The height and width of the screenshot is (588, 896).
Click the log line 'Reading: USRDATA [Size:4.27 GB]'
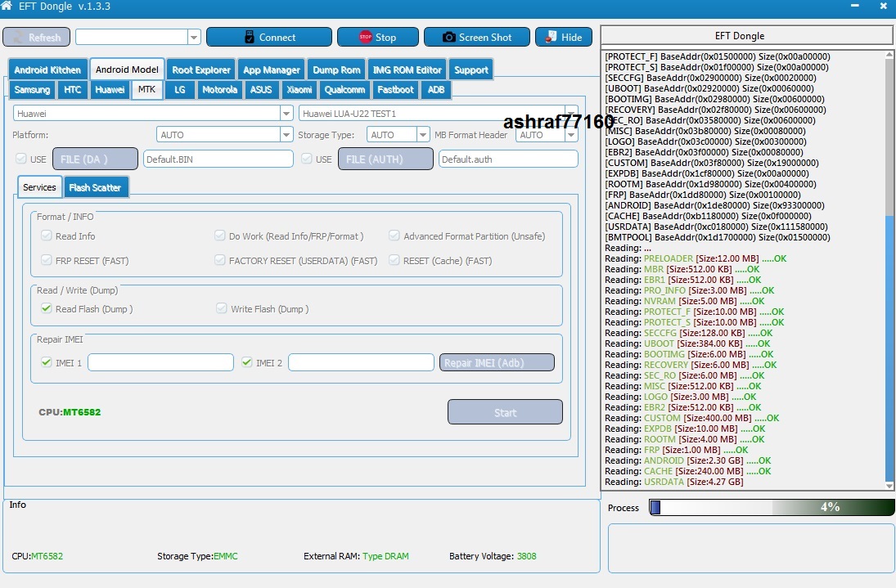click(674, 482)
